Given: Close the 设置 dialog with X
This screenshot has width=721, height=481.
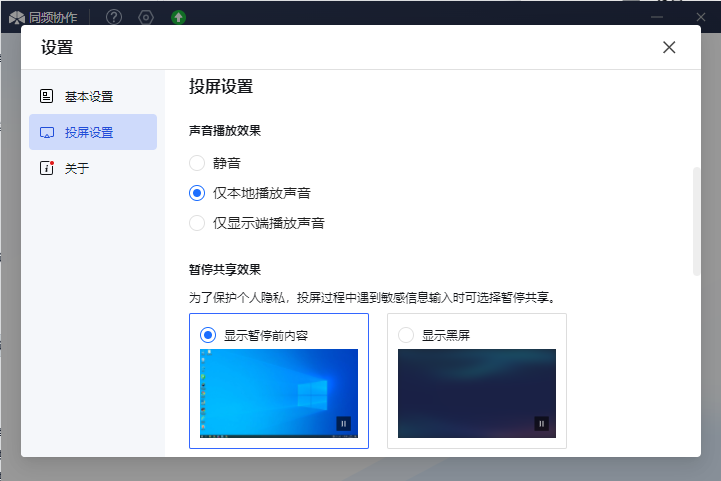Looking at the screenshot, I should [669, 47].
